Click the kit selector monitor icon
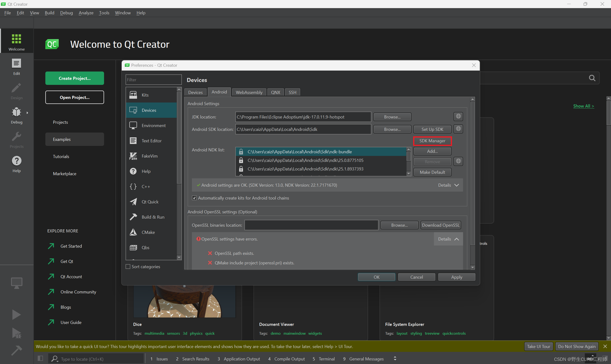611x364 pixels. coord(17,283)
